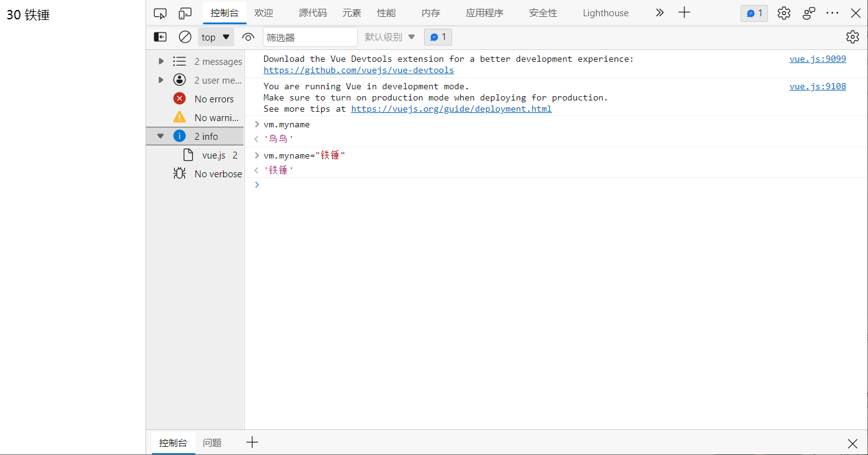Close the bottom drawer
Image resolution: width=868 pixels, height=455 pixels.
(852, 444)
